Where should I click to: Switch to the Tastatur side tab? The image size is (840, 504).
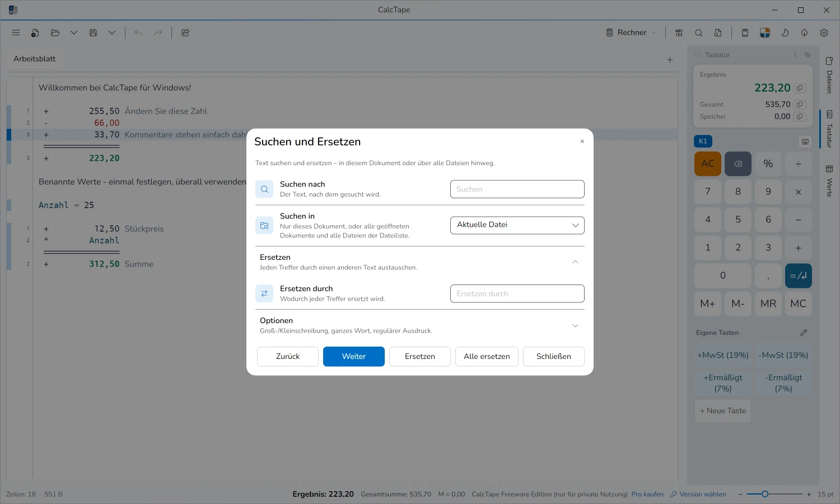[x=829, y=129]
